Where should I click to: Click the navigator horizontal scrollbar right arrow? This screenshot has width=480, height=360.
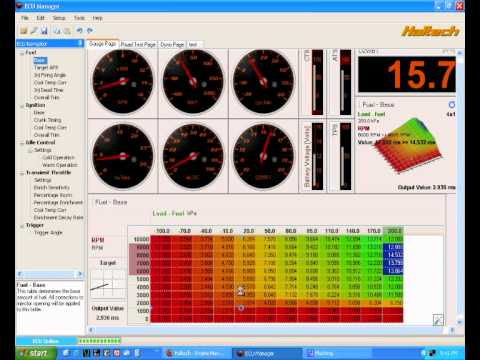click(80, 274)
